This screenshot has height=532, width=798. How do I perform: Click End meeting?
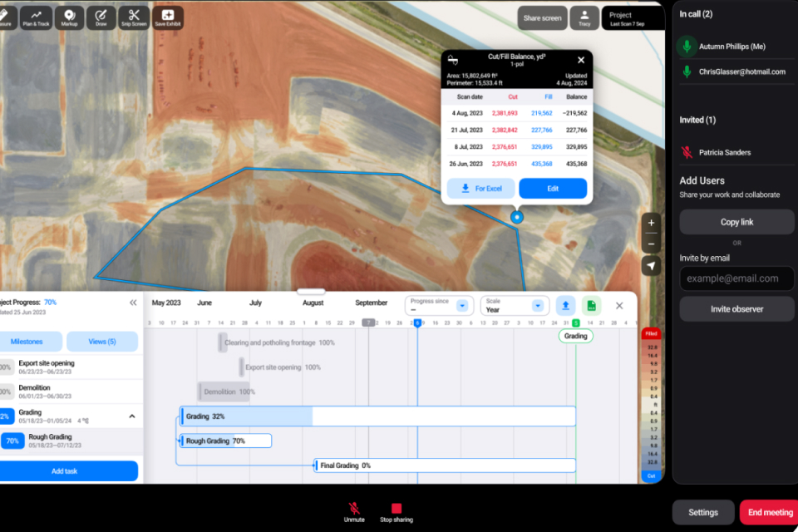(770, 512)
